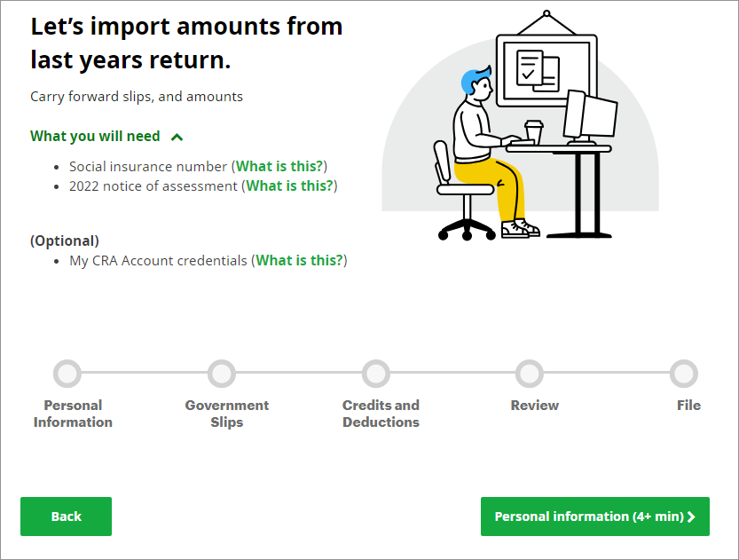Open 'What is this?' for 2022 notice of assessment

[290, 186]
